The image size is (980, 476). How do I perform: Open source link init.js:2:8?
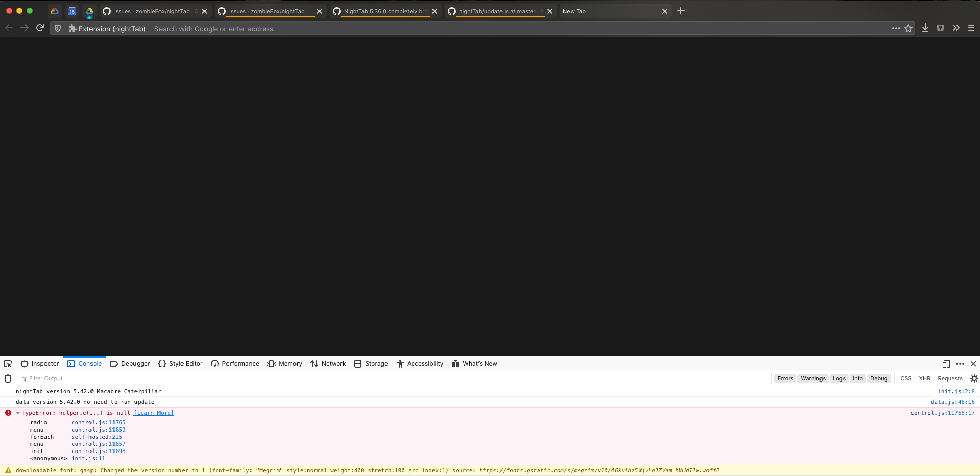956,391
